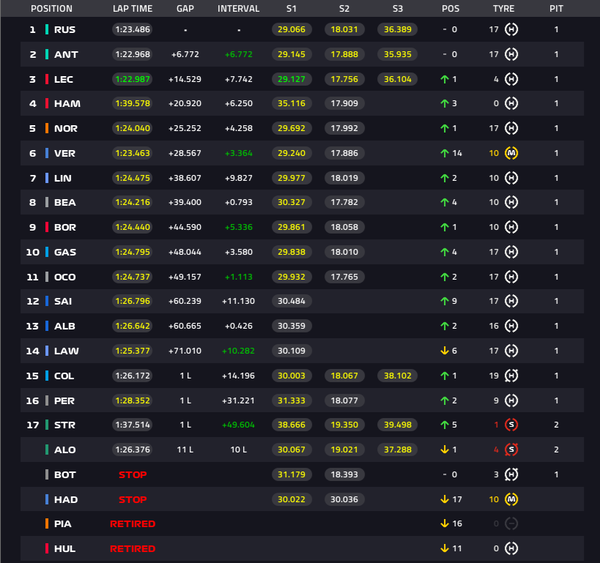Click green up arrow in STR row
The image size is (600, 563).
(x=444, y=425)
